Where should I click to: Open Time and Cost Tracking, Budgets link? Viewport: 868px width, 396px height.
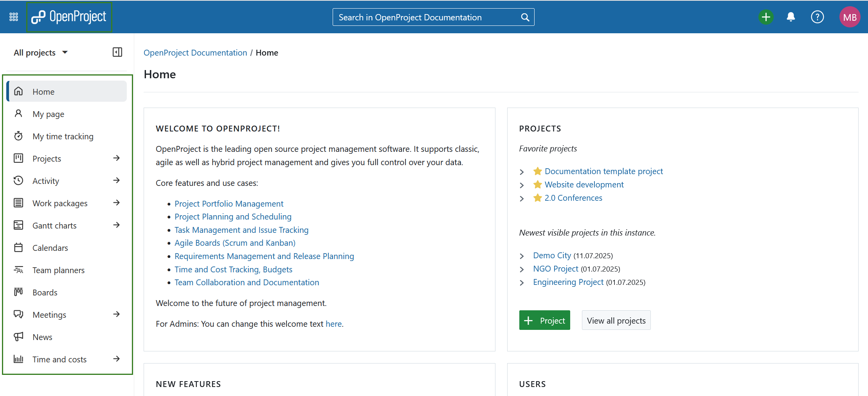coord(233,269)
